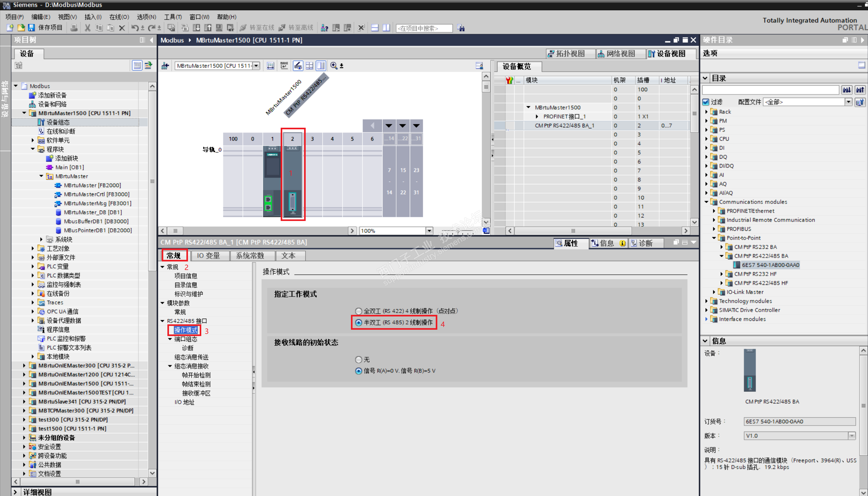868x496 pixels.
Task: Click the project search input field
Action: pyautogui.click(x=424, y=28)
